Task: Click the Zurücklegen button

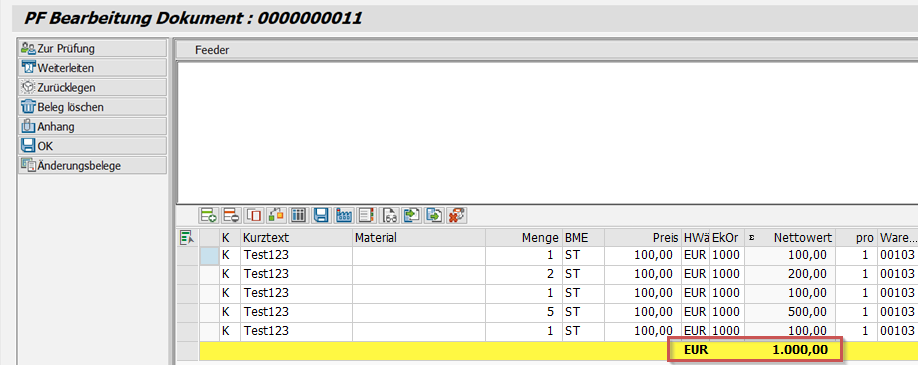Action: coord(93,87)
